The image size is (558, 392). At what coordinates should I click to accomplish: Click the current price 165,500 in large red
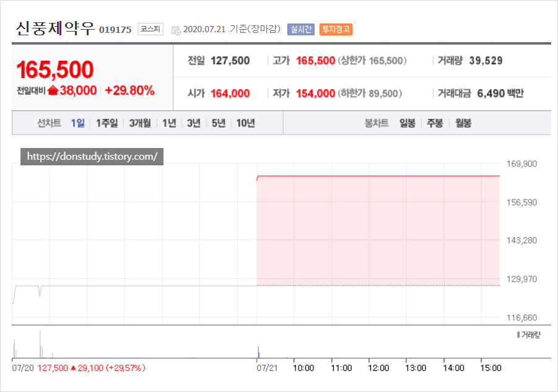pos(54,69)
